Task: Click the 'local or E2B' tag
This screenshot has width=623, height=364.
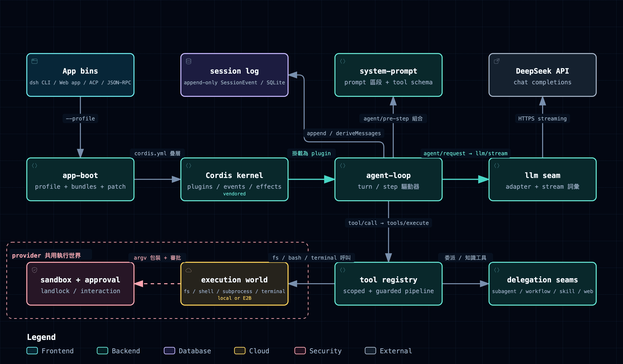Action: click(234, 298)
